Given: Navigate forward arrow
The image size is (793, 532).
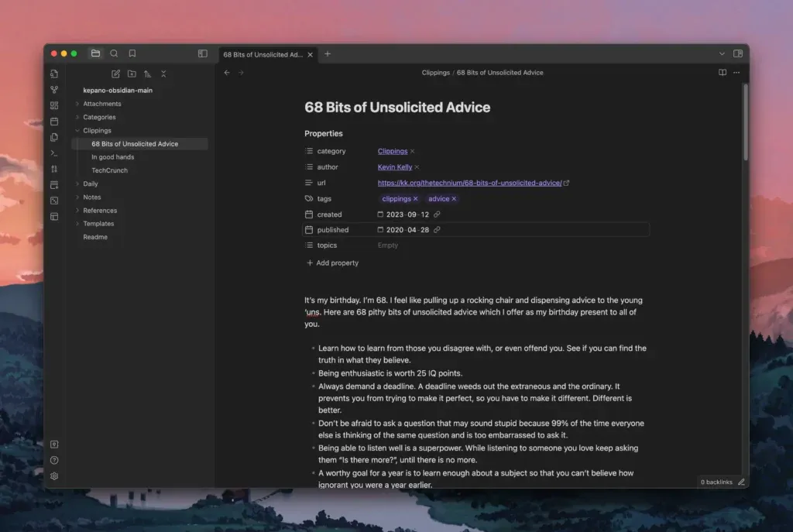Looking at the screenshot, I should pos(241,73).
